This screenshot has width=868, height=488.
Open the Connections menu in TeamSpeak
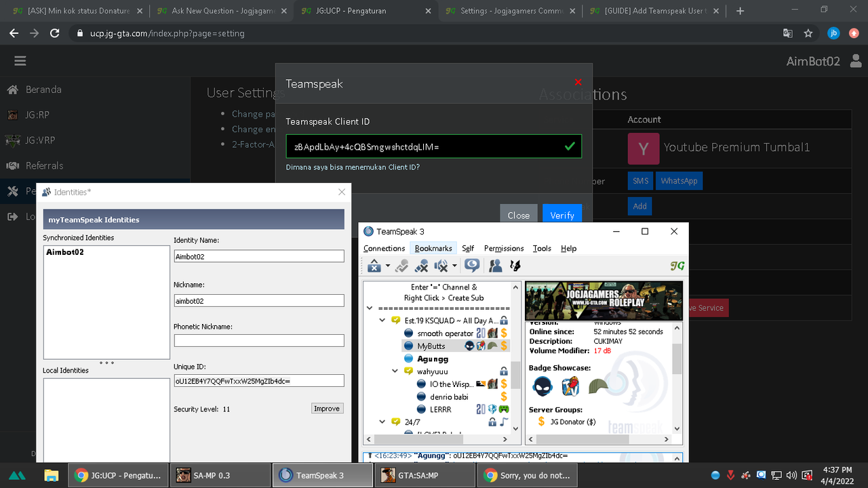[x=384, y=248]
